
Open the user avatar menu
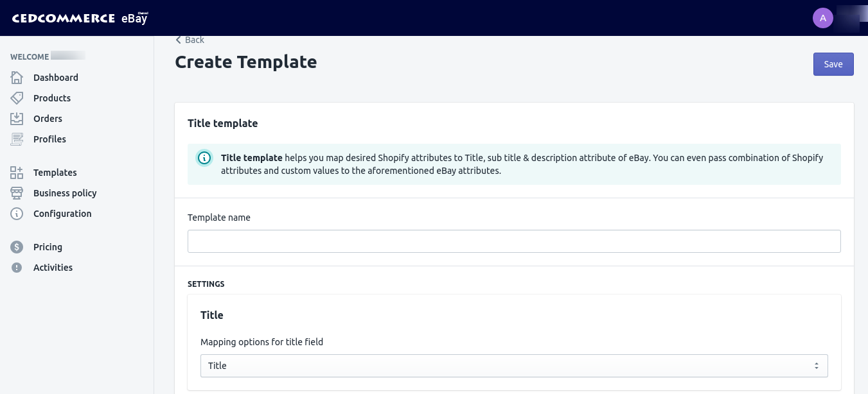(x=823, y=18)
